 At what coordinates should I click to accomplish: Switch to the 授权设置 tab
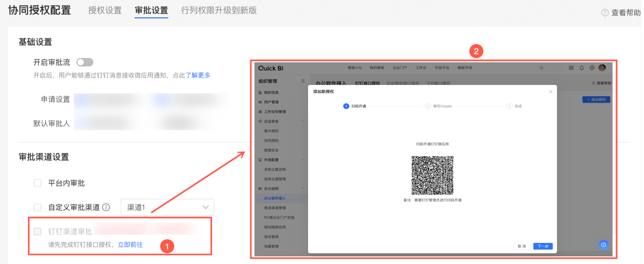[x=105, y=10]
